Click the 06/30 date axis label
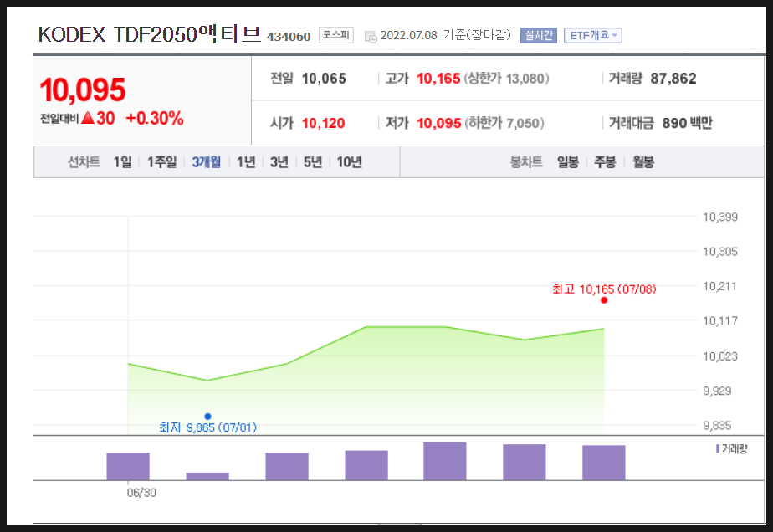The height and width of the screenshot is (532, 773). coord(141,493)
